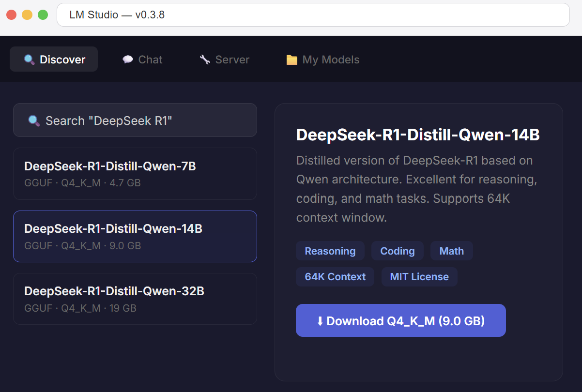Image resolution: width=582 pixels, height=392 pixels.
Task: Click the wrench icon for Server
Action: (x=205, y=60)
